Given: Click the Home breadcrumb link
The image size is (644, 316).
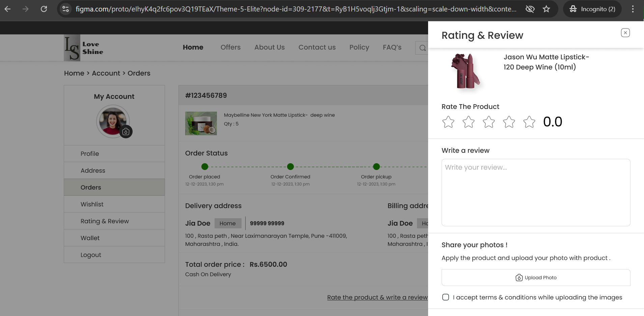Looking at the screenshot, I should (x=74, y=73).
